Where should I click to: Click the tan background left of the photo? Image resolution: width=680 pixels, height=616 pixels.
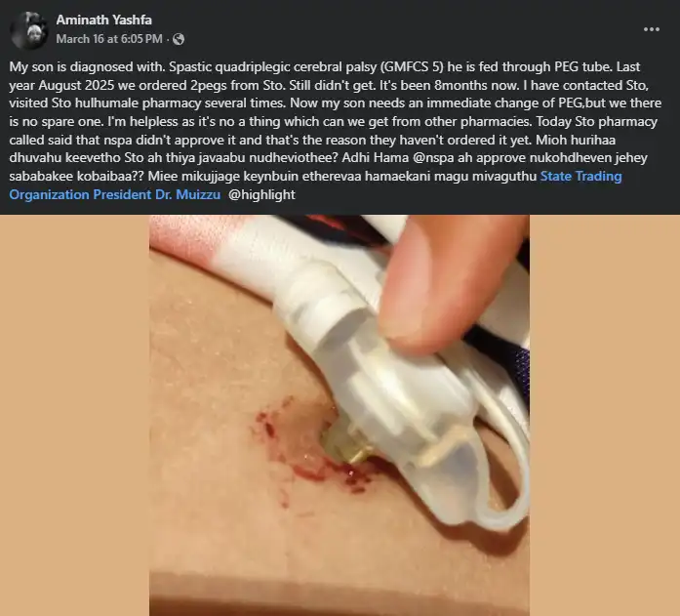74,415
